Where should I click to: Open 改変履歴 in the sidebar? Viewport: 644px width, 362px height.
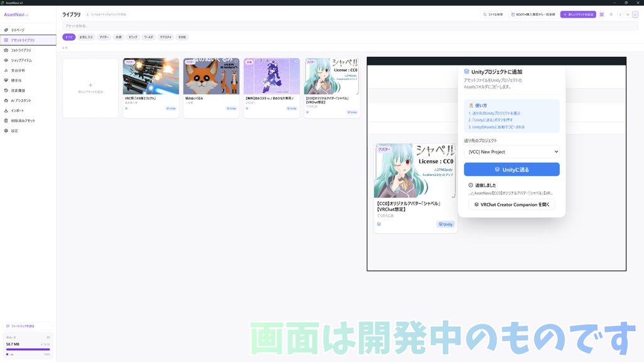(x=25, y=90)
